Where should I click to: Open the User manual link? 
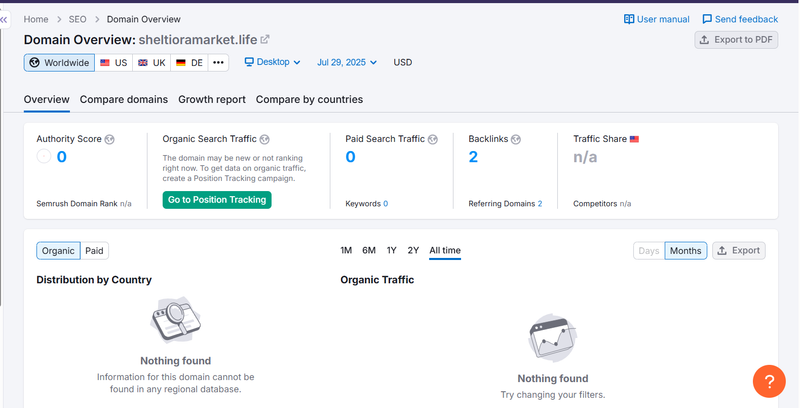pyautogui.click(x=663, y=19)
